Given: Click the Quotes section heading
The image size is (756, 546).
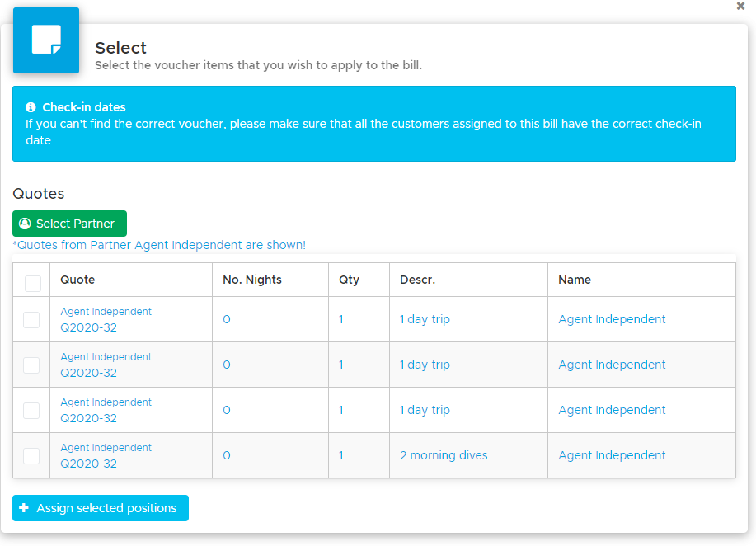Looking at the screenshot, I should (x=39, y=194).
